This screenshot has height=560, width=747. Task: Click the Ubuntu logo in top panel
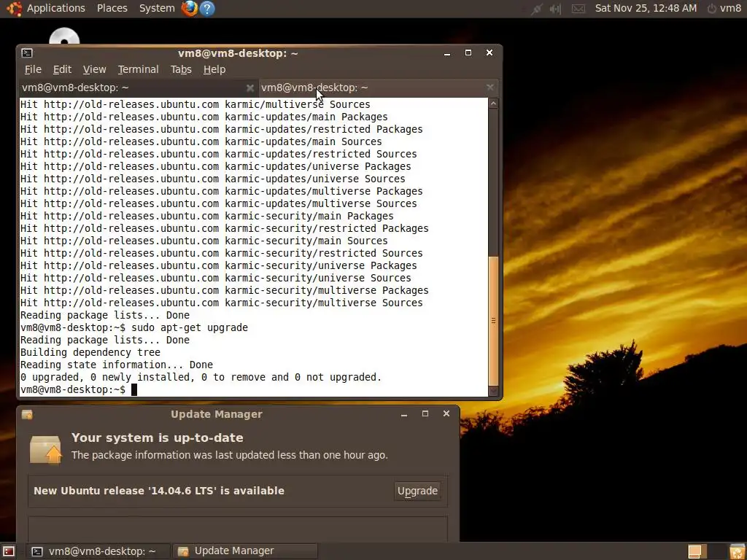(x=15, y=8)
